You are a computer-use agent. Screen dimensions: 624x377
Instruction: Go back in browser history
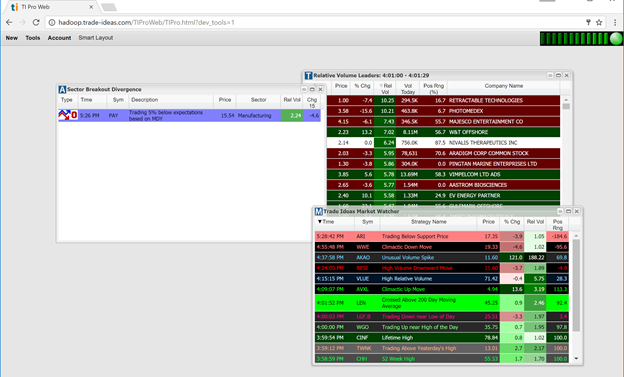(x=9, y=22)
